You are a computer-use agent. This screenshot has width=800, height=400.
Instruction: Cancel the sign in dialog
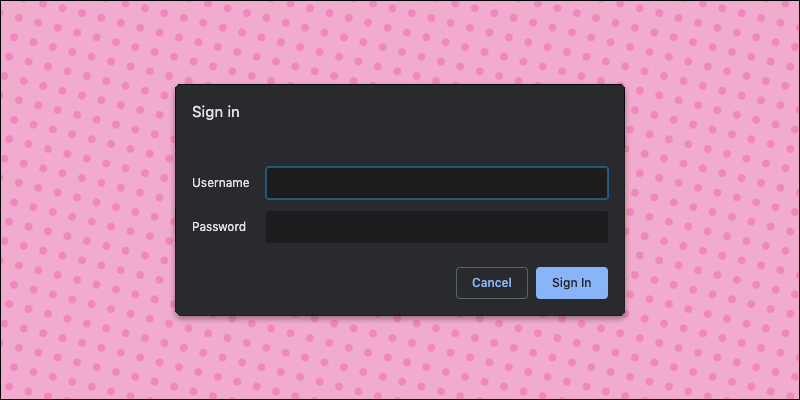(492, 283)
